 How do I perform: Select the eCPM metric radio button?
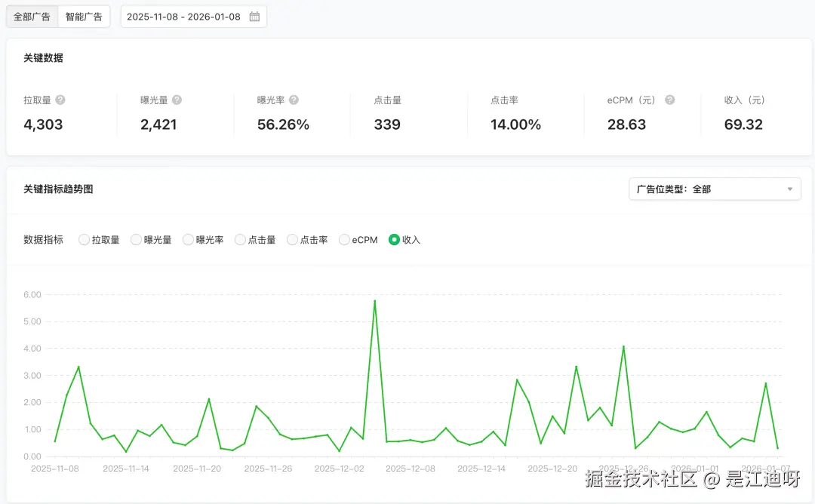coord(344,239)
